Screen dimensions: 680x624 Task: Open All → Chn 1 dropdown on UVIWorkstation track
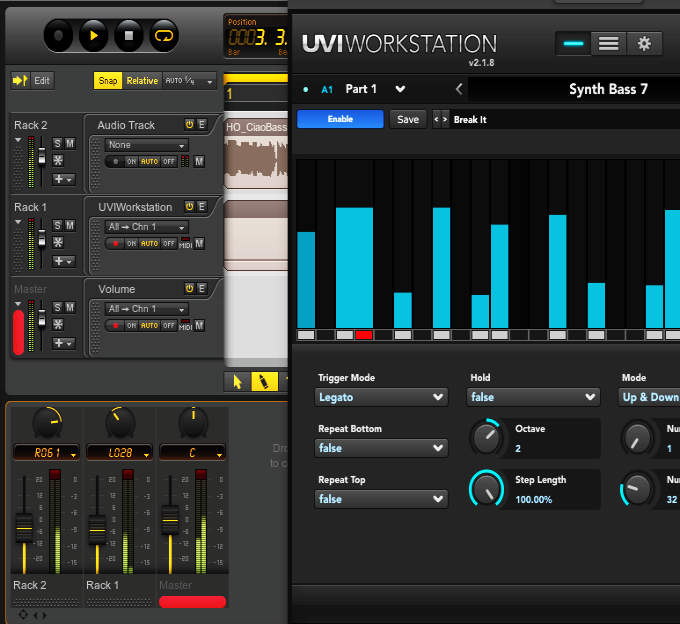147,227
